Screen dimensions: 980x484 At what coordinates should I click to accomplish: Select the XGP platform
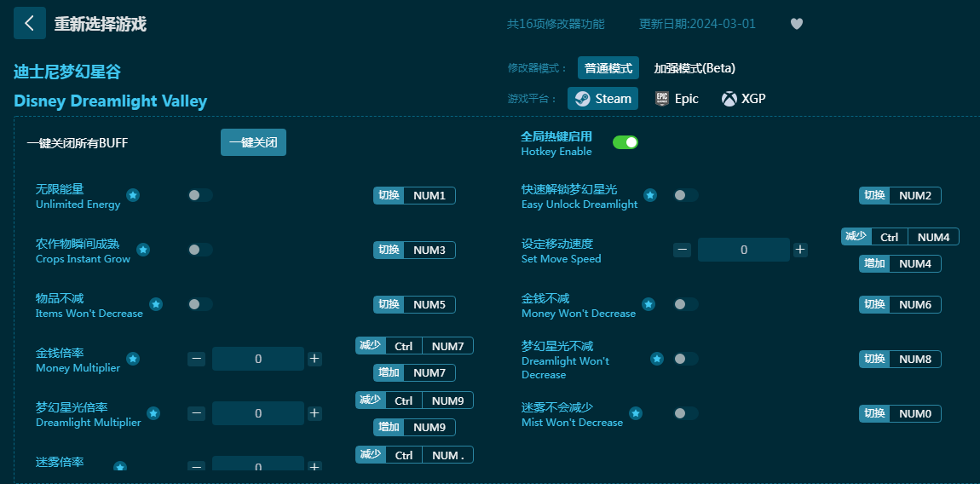pyautogui.click(x=743, y=99)
